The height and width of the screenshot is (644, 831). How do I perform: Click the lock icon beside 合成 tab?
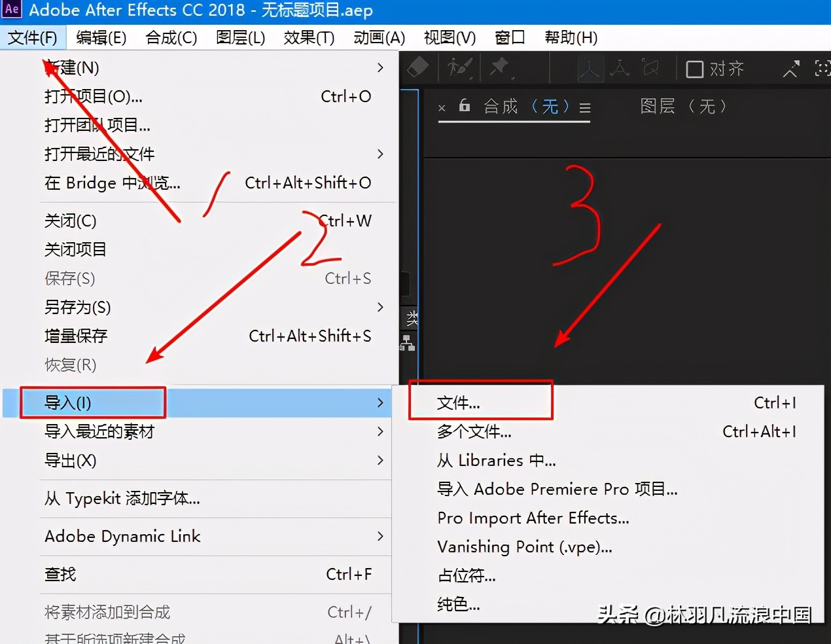[463, 107]
